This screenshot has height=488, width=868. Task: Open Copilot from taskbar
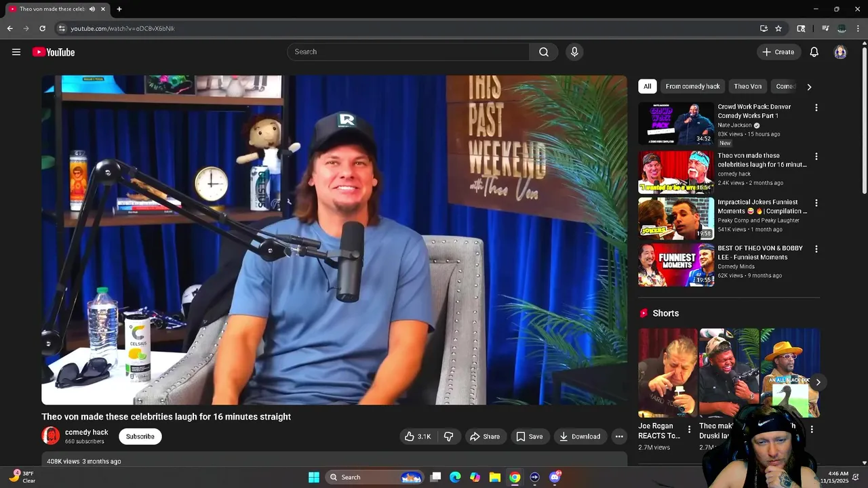click(475, 477)
